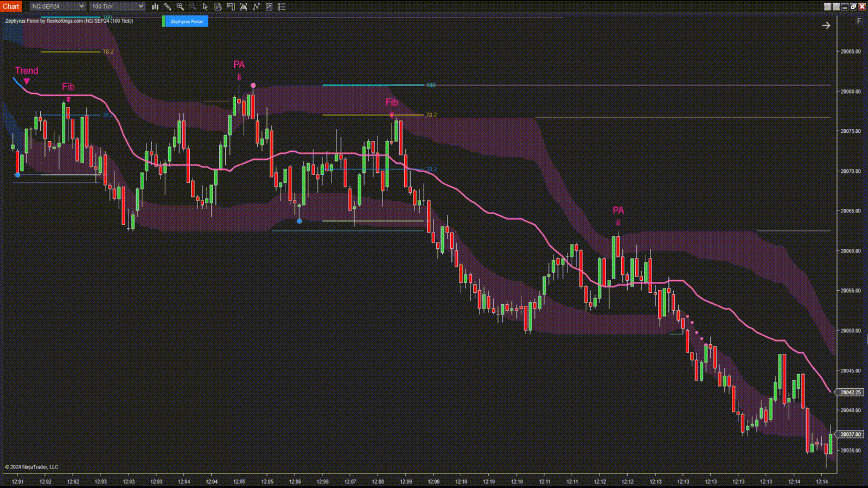Click the zoom in magnifier icon
The image size is (868, 488).
pos(180,7)
